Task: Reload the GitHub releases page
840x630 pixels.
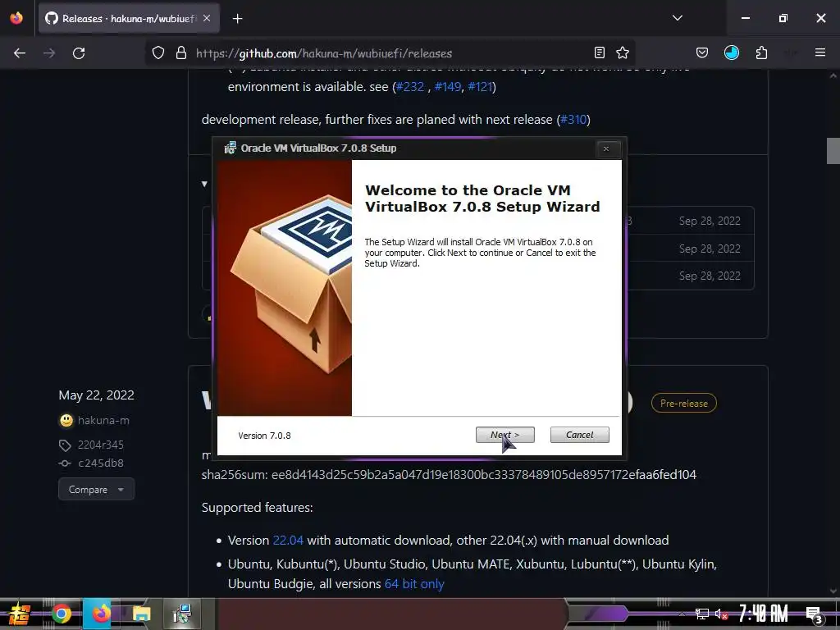Action: click(x=79, y=53)
